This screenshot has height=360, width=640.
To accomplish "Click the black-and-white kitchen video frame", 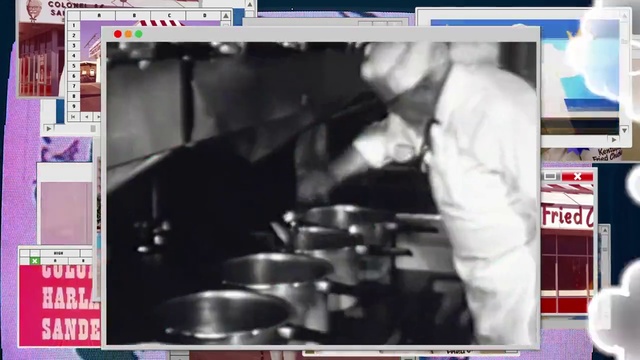I will pos(322,193).
